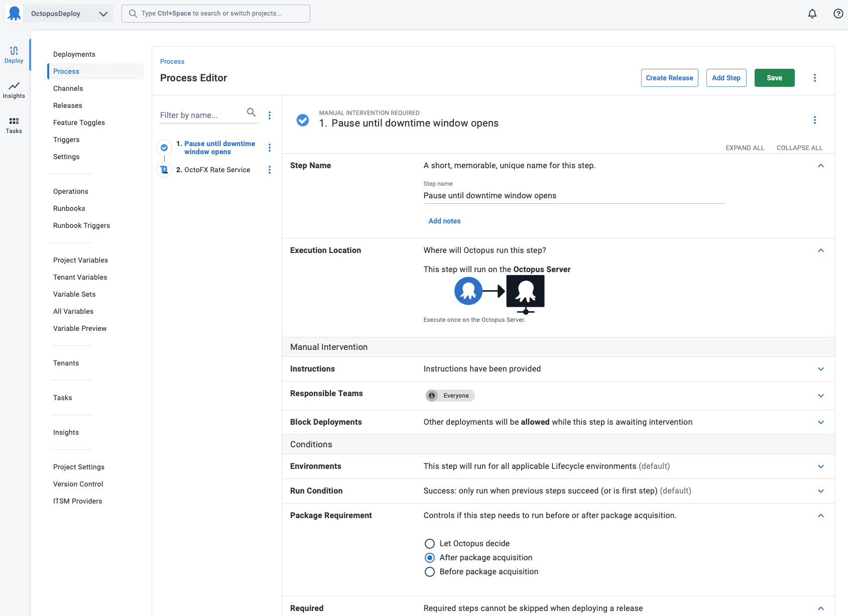Viewport: 848px width, 616px height.
Task: Click the Add notes link
Action: (x=445, y=221)
